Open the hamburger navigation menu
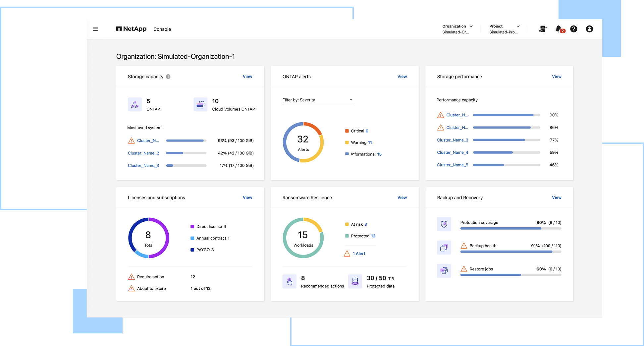This screenshot has height=346, width=644. [95, 29]
